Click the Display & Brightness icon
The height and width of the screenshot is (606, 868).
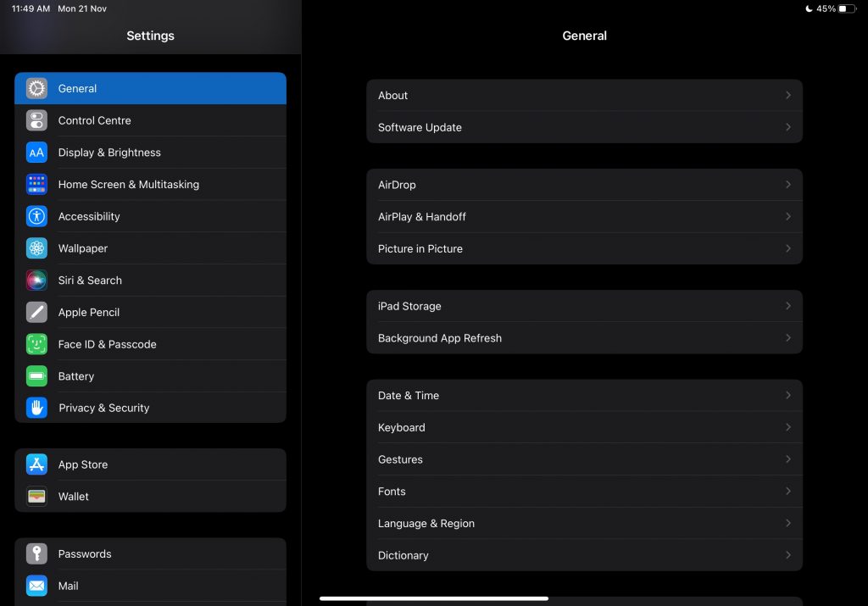point(36,153)
